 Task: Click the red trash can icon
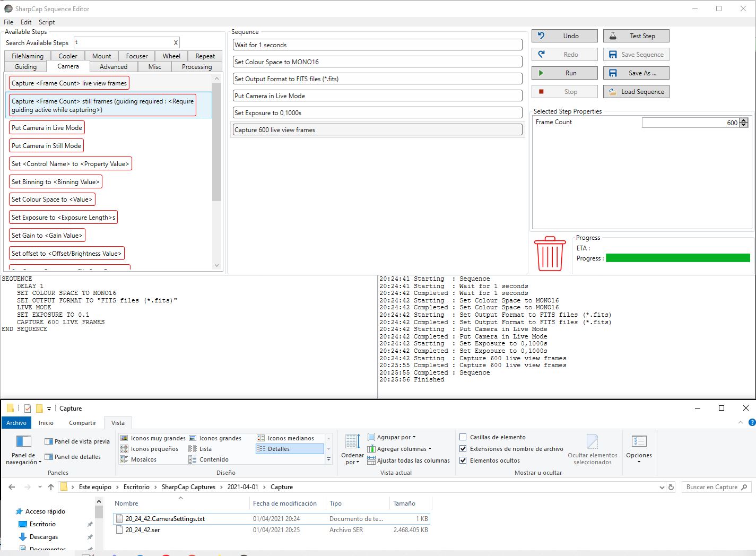pyautogui.click(x=550, y=254)
